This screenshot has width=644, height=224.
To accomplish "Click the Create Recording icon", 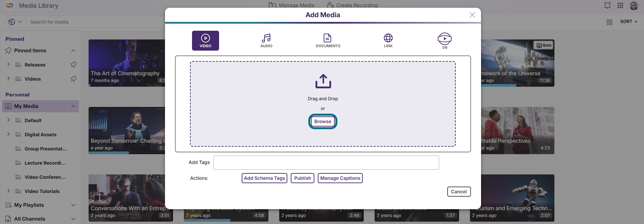I will pos(330,5).
